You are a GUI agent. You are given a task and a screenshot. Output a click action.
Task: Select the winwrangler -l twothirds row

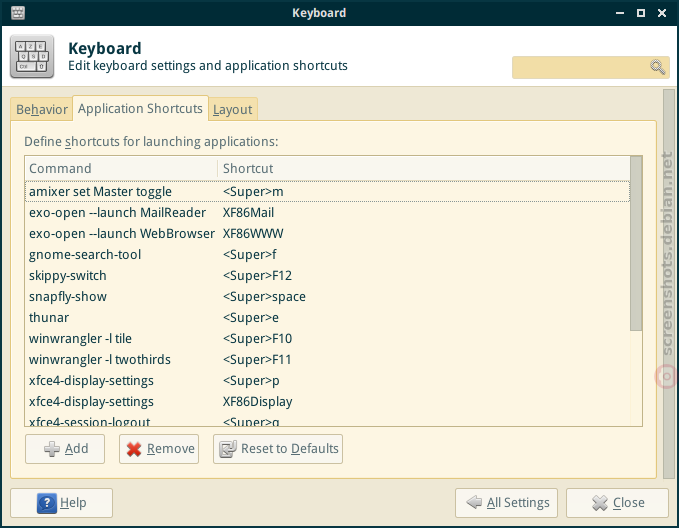pyautogui.click(x=327, y=360)
